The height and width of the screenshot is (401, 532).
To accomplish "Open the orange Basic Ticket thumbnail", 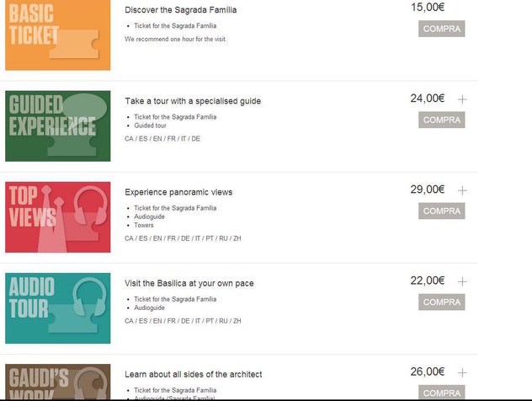I will click(x=58, y=35).
